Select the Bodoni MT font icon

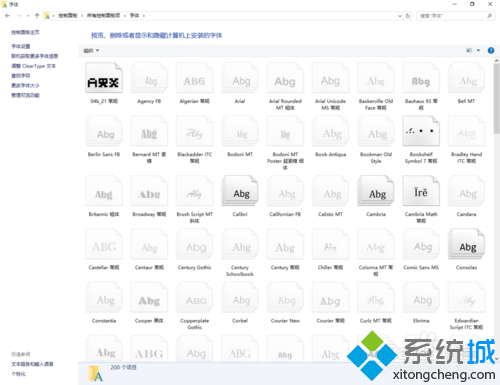240,131
